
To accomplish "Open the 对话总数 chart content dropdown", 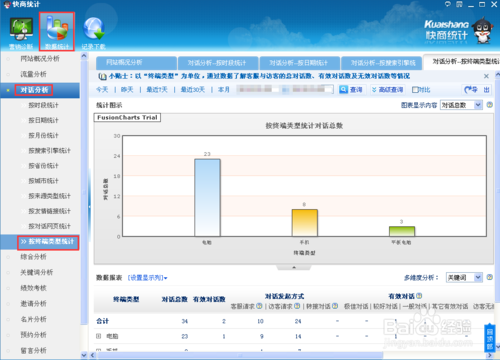I will coord(461,105).
